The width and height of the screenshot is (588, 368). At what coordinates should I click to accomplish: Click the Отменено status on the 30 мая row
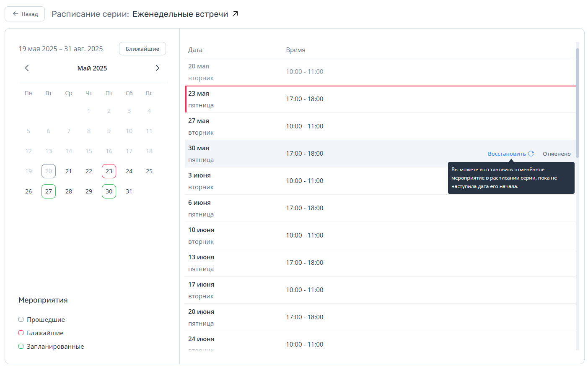[x=557, y=154]
